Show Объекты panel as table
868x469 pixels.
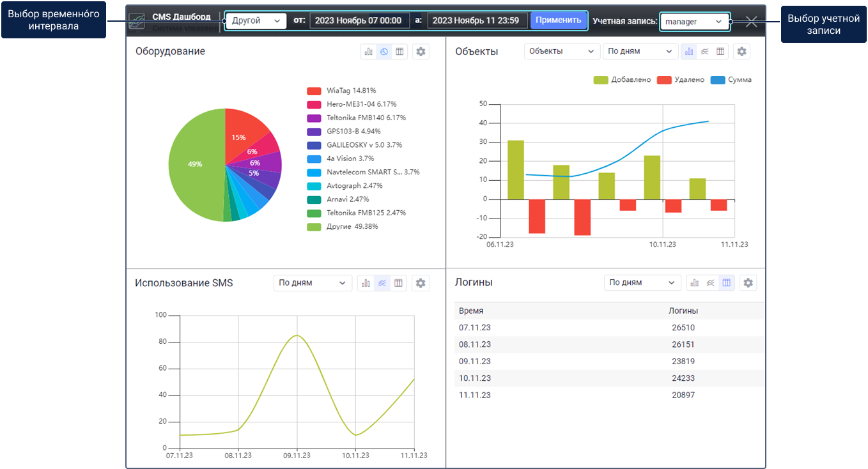point(720,51)
